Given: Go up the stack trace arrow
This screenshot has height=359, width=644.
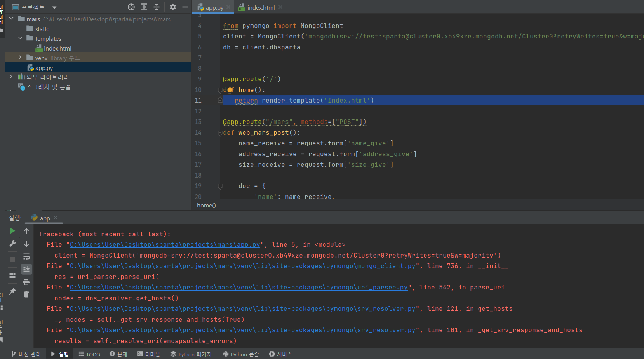Looking at the screenshot, I should [x=26, y=231].
